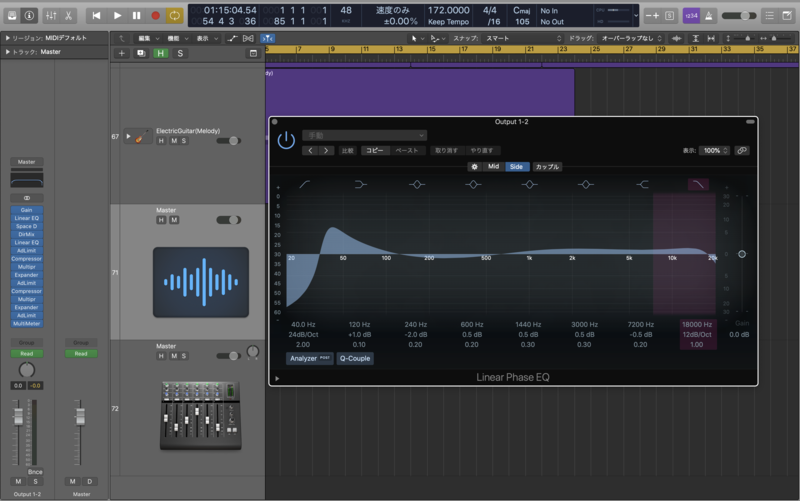Toggle the Linear Phase EQ power button
Image resolution: width=800 pixels, height=501 pixels.
coord(286,140)
